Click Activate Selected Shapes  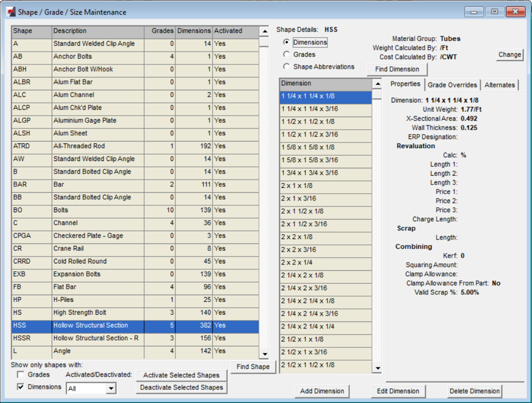(182, 375)
